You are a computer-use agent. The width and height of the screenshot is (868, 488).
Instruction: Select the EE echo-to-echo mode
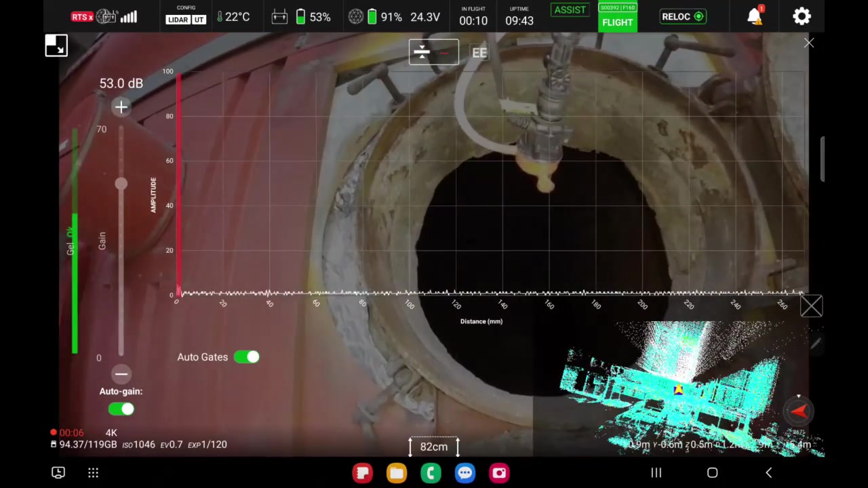(x=479, y=53)
